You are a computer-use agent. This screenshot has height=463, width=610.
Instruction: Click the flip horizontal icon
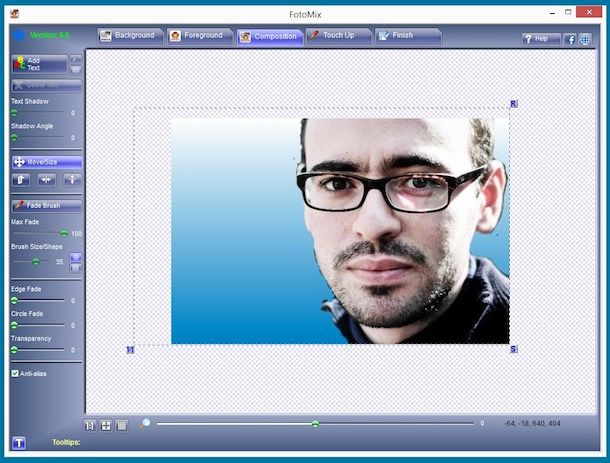(47, 180)
